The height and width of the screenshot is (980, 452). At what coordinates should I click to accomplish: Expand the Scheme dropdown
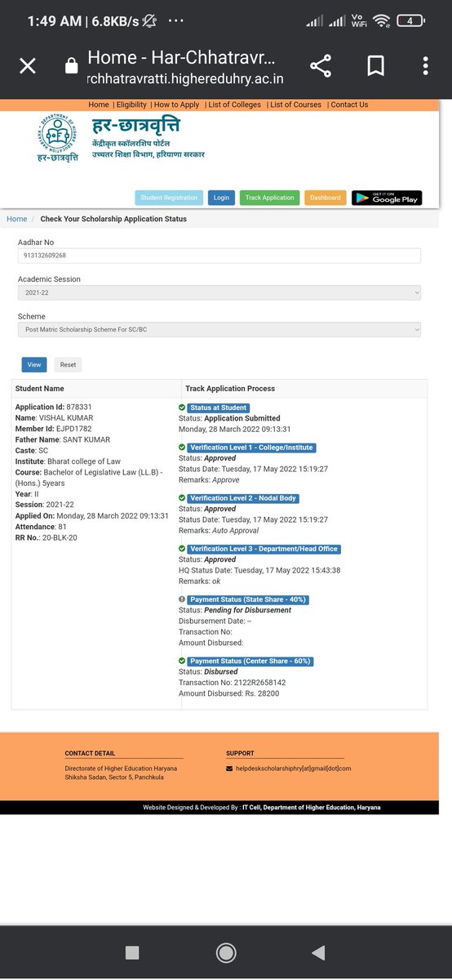(x=219, y=329)
